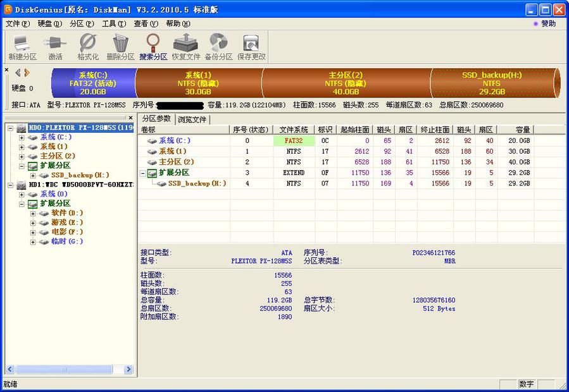569x392 pixels.
Task: Expand 主分区(2) node in tree
Action: pos(22,157)
